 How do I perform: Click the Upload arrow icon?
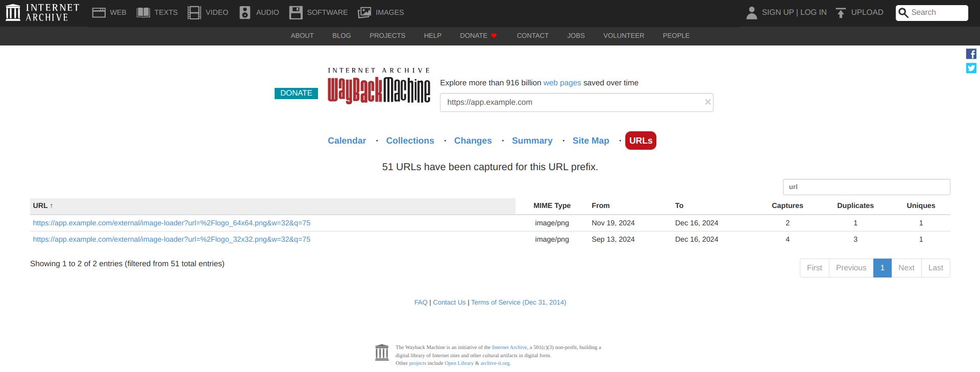pos(841,12)
